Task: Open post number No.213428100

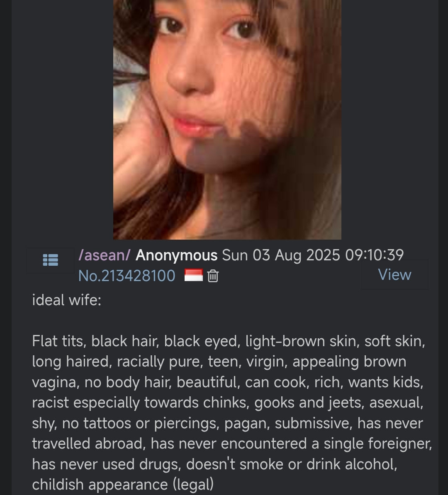Action: point(127,276)
